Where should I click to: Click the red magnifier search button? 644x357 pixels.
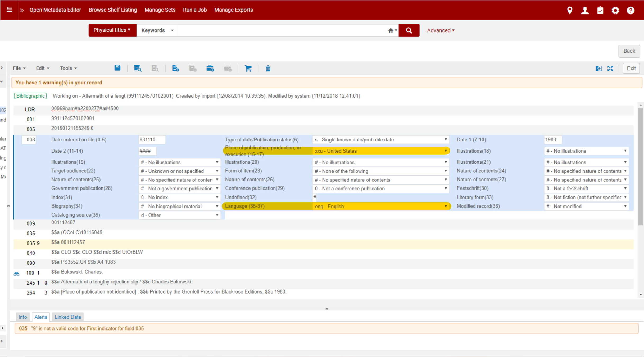(x=409, y=30)
